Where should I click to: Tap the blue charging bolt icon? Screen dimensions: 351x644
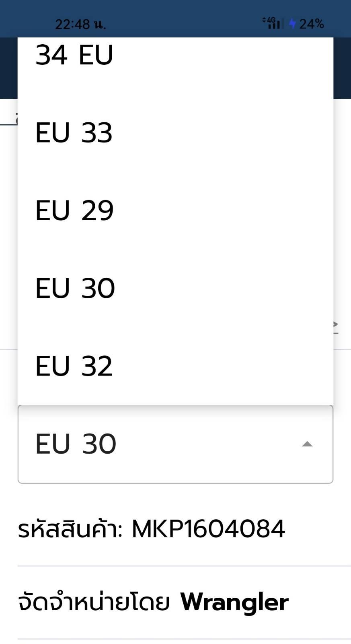tap(292, 24)
